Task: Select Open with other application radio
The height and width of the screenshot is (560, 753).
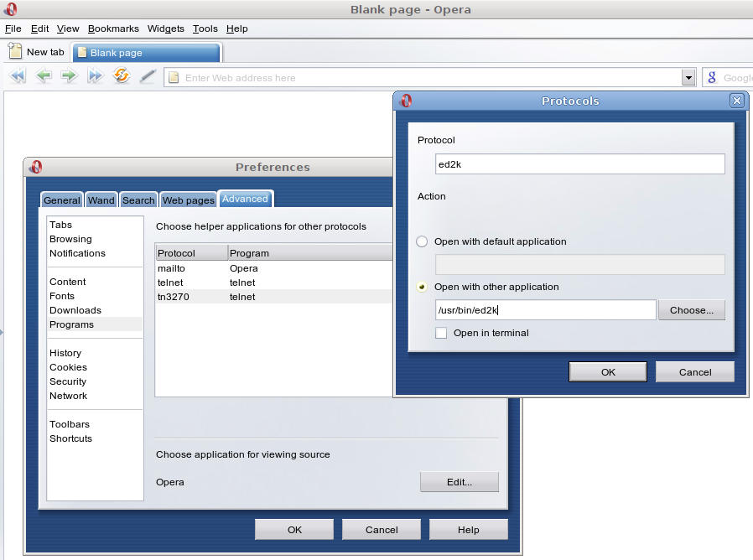Action: click(x=423, y=287)
